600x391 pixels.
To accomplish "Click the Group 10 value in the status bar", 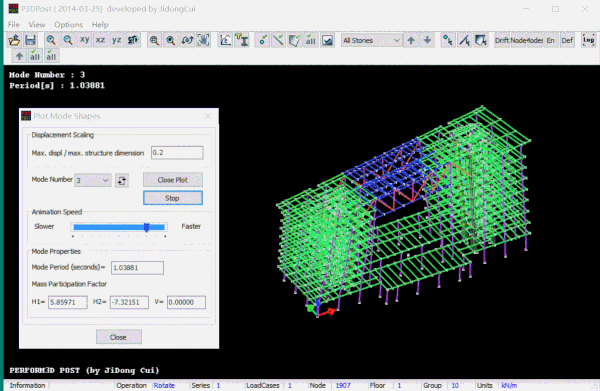I will (x=455, y=386).
